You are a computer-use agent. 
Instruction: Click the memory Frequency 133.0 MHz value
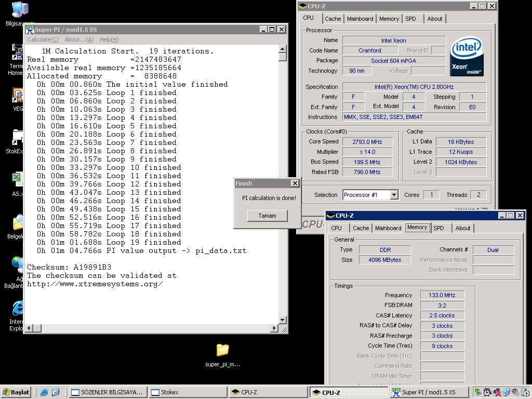(x=442, y=295)
